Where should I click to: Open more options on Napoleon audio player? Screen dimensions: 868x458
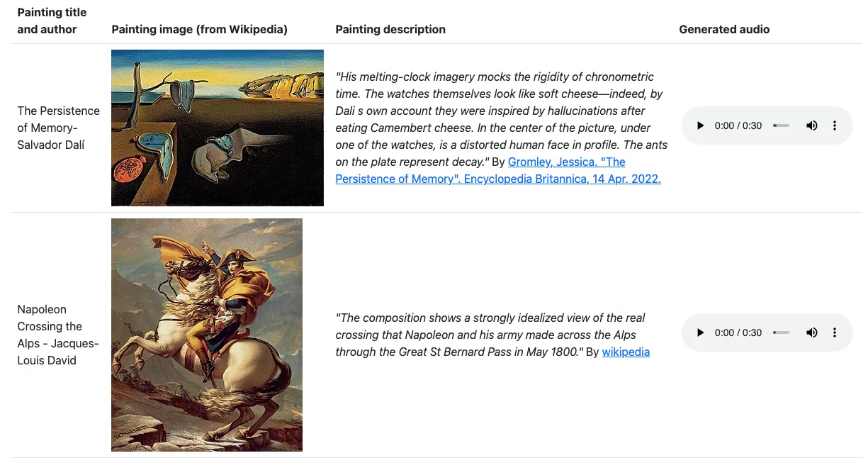coord(835,333)
